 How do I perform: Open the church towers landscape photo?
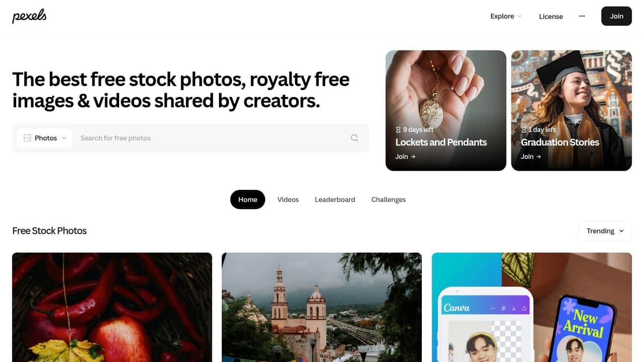point(321,307)
